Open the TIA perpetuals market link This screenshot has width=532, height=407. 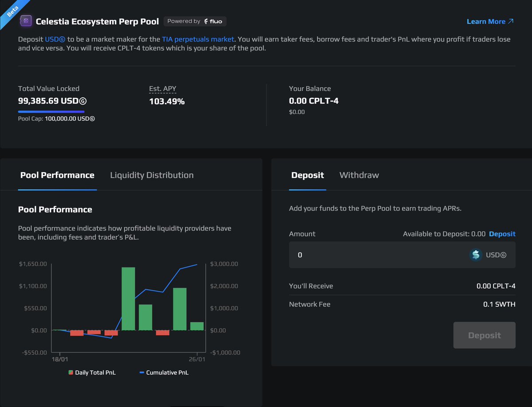[198, 39]
